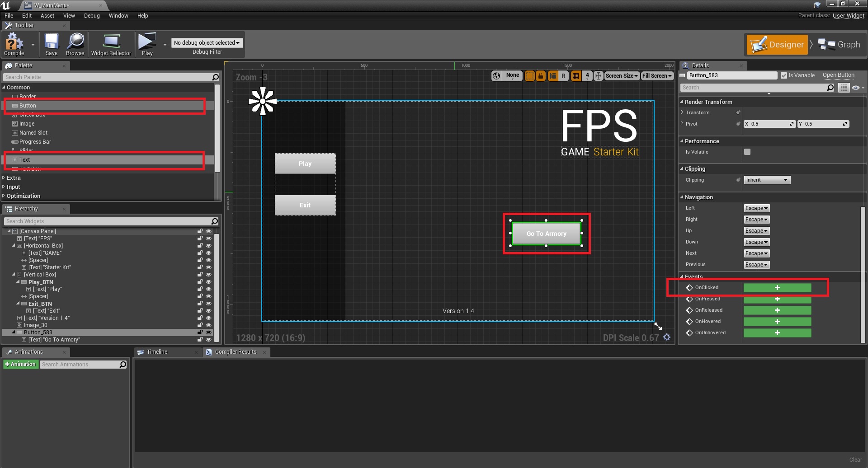Click the localization globe icon in viewport
868x468 pixels.
tap(496, 76)
